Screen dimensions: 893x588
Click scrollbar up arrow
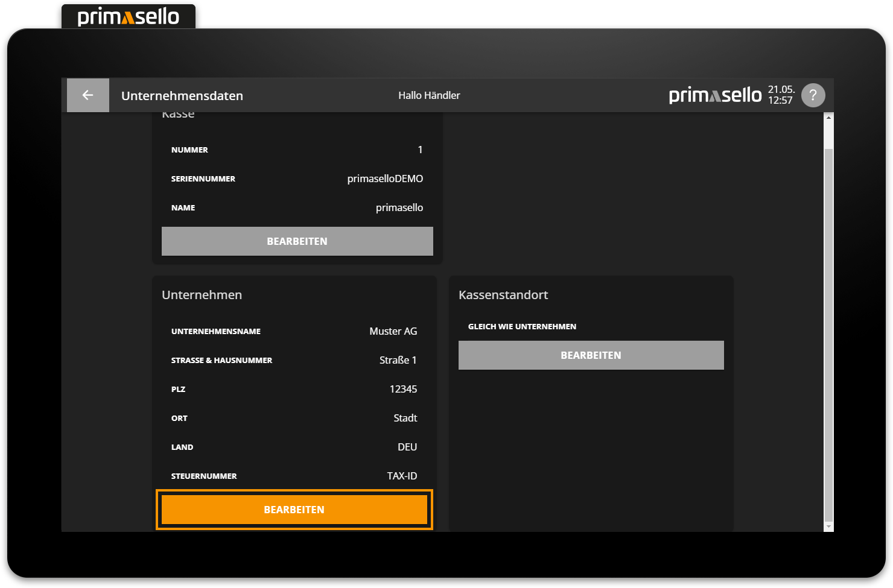click(x=828, y=118)
